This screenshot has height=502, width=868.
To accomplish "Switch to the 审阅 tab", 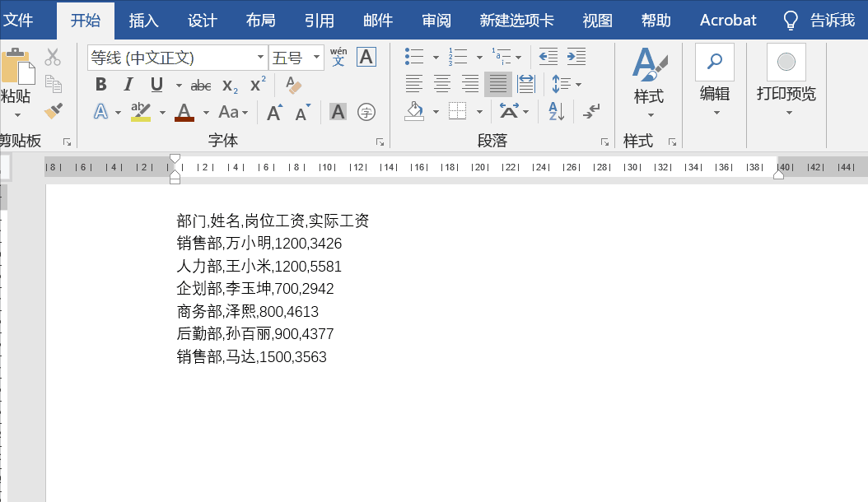I will pos(436,21).
